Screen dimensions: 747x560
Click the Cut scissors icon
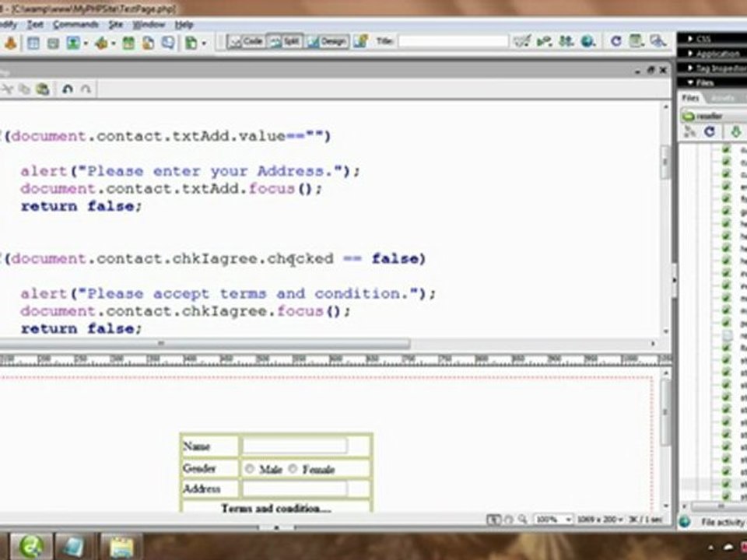coord(7,89)
